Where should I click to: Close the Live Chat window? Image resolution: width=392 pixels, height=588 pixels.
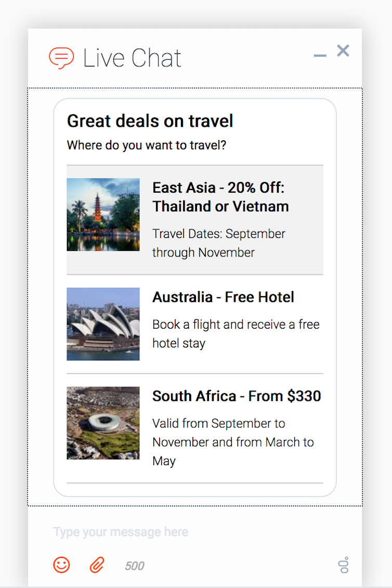click(x=343, y=51)
